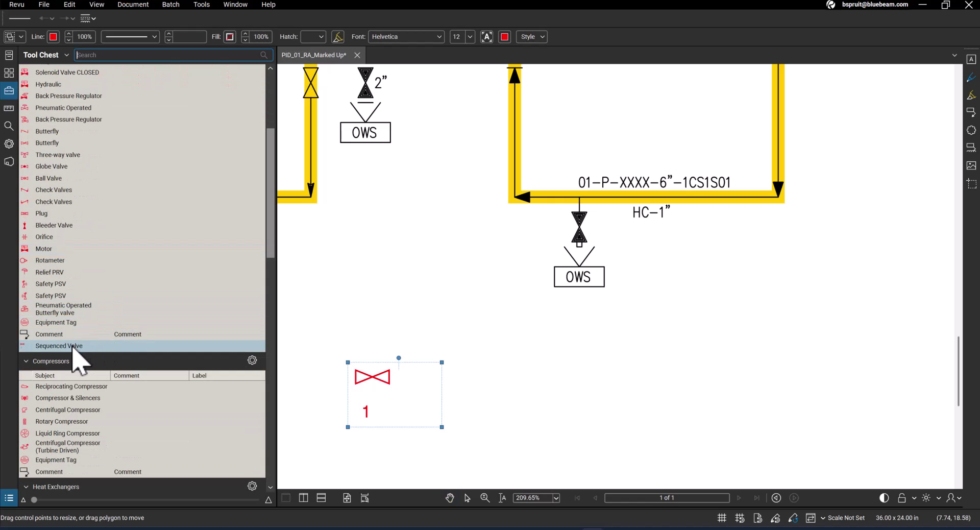Click the PID_01_RA_Marked Up tab
This screenshot has height=530, width=980.
313,55
